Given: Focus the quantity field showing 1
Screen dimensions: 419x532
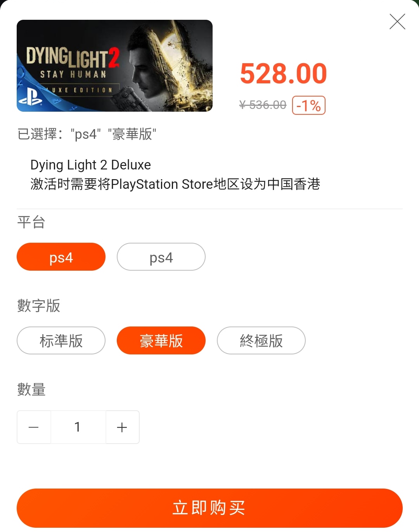Looking at the screenshot, I should tap(78, 427).
